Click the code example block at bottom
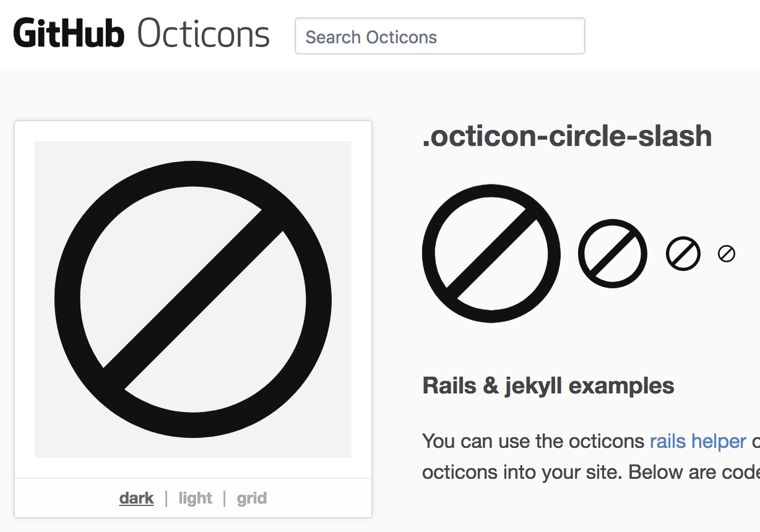The image size is (760, 532). click(x=588, y=521)
